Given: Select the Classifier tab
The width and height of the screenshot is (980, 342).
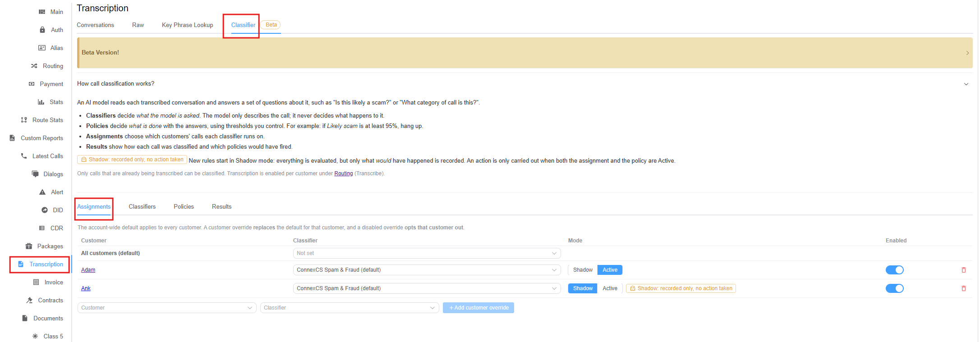Looking at the screenshot, I should tap(243, 25).
